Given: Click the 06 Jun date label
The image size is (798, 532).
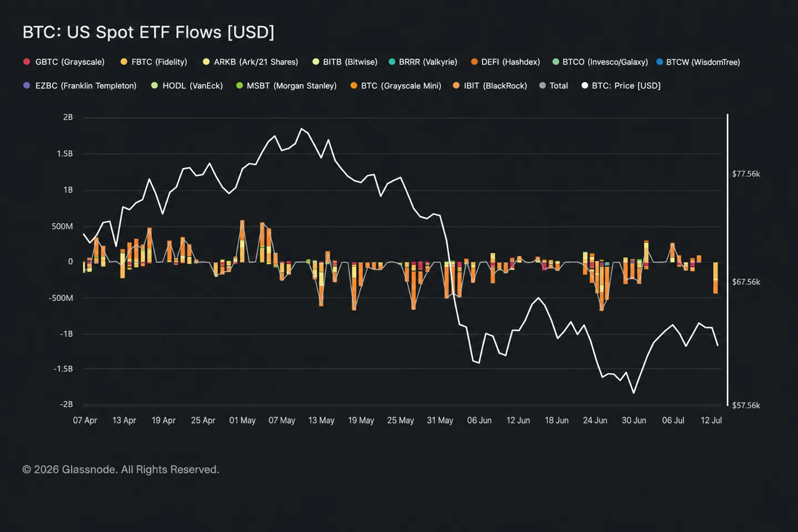Looking at the screenshot, I should (x=479, y=421).
